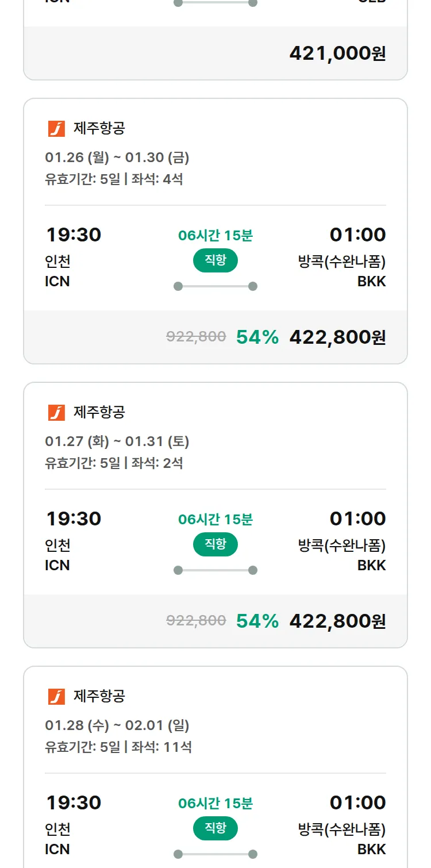Click the 54% discount label on the 01.26 flight
The width and height of the screenshot is (431, 868).
(x=257, y=337)
